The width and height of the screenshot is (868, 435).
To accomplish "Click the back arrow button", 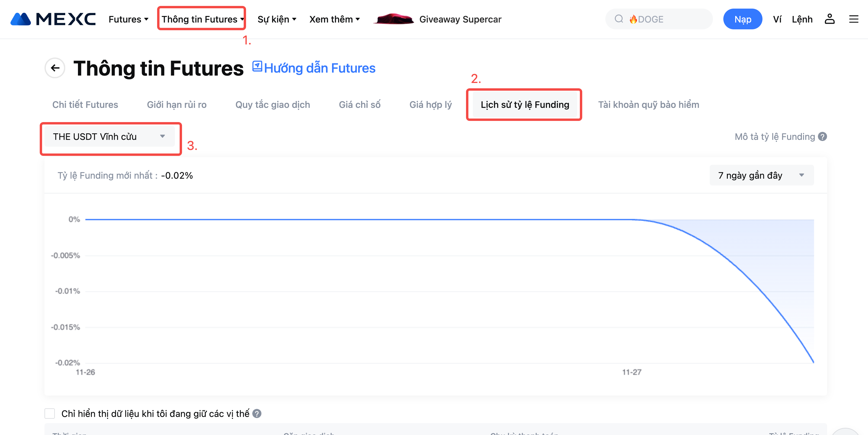I will (x=55, y=68).
